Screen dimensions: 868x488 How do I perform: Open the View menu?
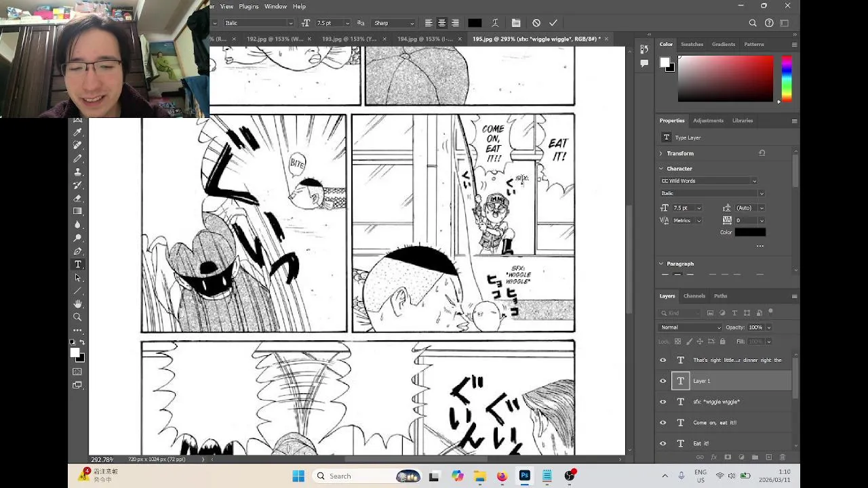tap(226, 6)
